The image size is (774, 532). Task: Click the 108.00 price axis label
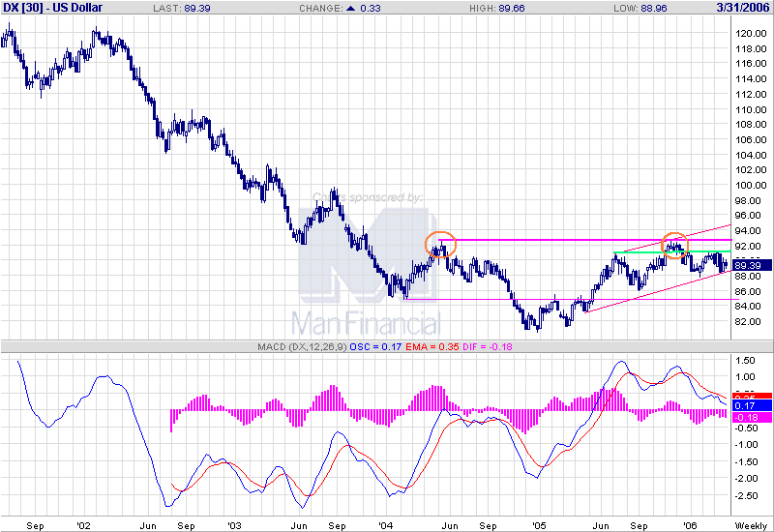[751, 125]
